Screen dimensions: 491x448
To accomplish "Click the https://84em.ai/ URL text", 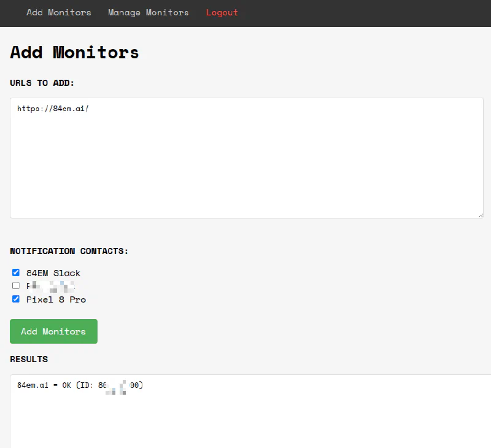I will [x=52, y=108].
